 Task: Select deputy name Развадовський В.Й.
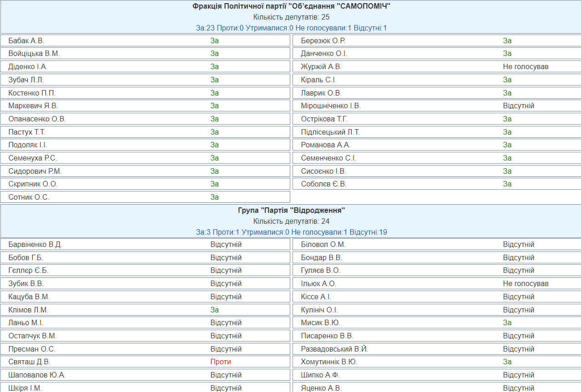(334, 349)
